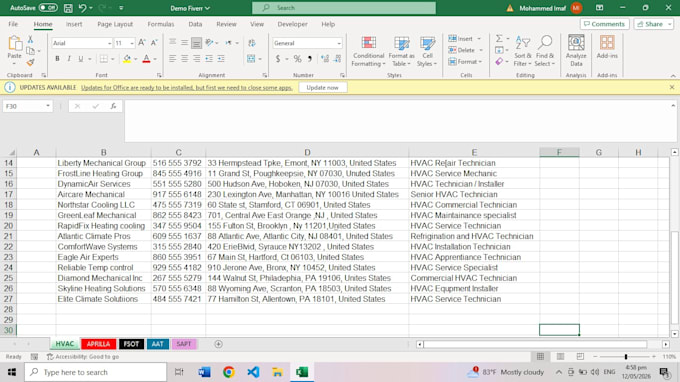This screenshot has width=680, height=382.
Task: Click the Share button
Action: (x=654, y=24)
